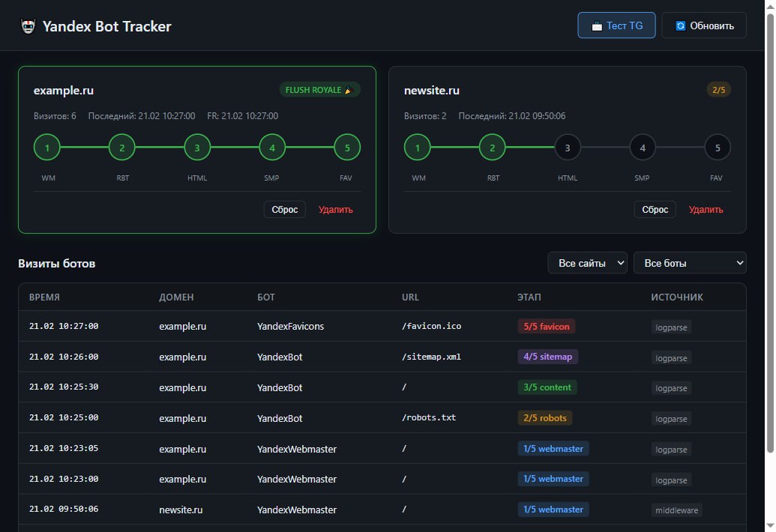Click step 1 WM circle on example.ru

tap(47, 148)
